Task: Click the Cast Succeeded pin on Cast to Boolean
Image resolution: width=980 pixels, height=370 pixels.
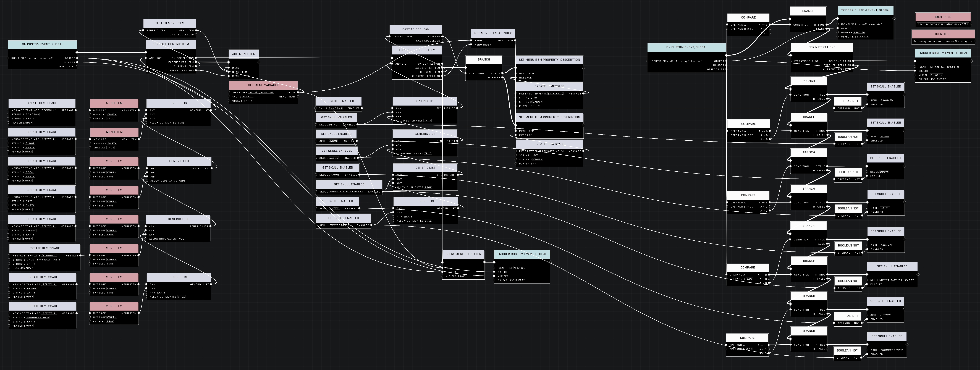Action: (442, 41)
